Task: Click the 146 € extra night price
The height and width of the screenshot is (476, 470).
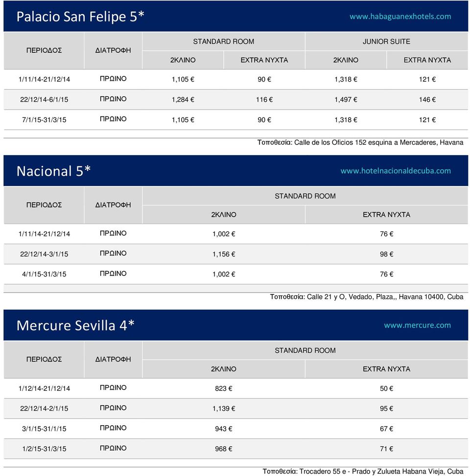Action: point(427,100)
